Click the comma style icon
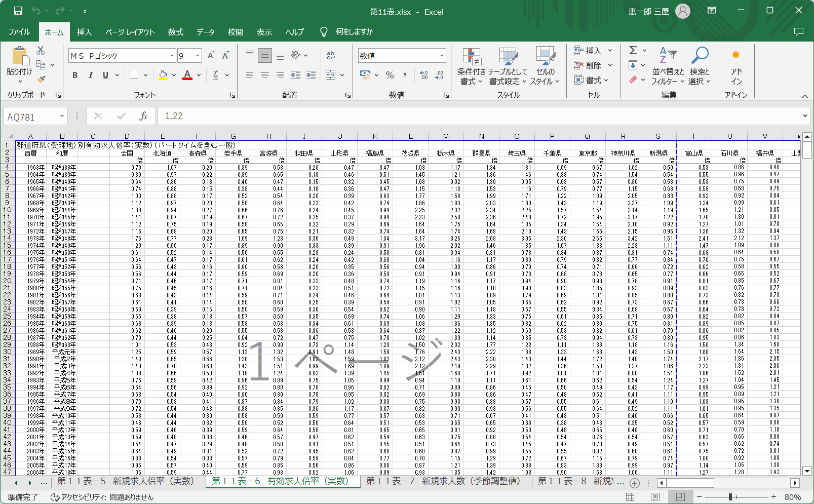Screen dimensions: 814x504 pos(405,75)
